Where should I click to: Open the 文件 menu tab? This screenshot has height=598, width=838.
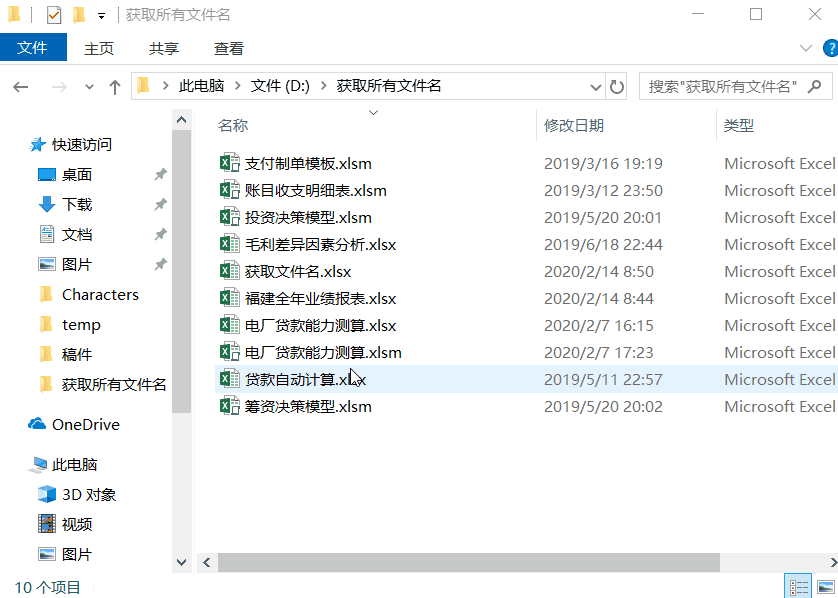point(33,48)
